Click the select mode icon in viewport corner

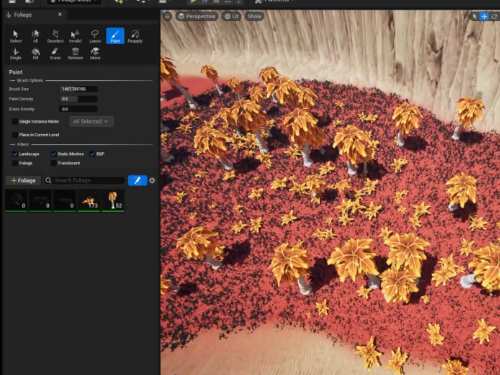(x=475, y=16)
